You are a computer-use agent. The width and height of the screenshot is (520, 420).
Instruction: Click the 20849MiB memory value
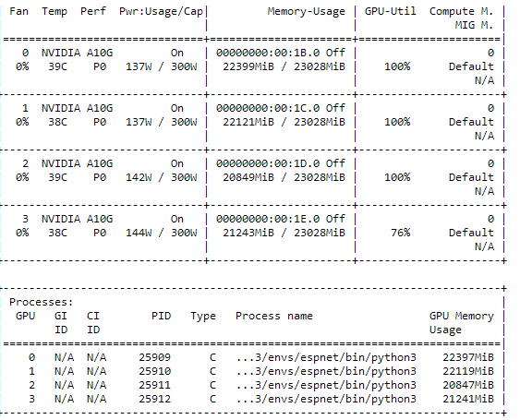click(x=248, y=177)
